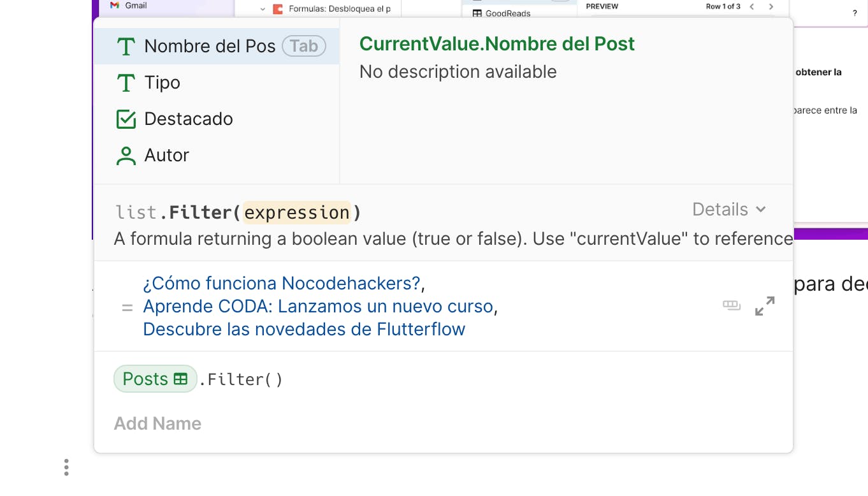Image resolution: width=868 pixels, height=496 pixels.
Task: Click the Add Name field
Action: pyautogui.click(x=157, y=423)
